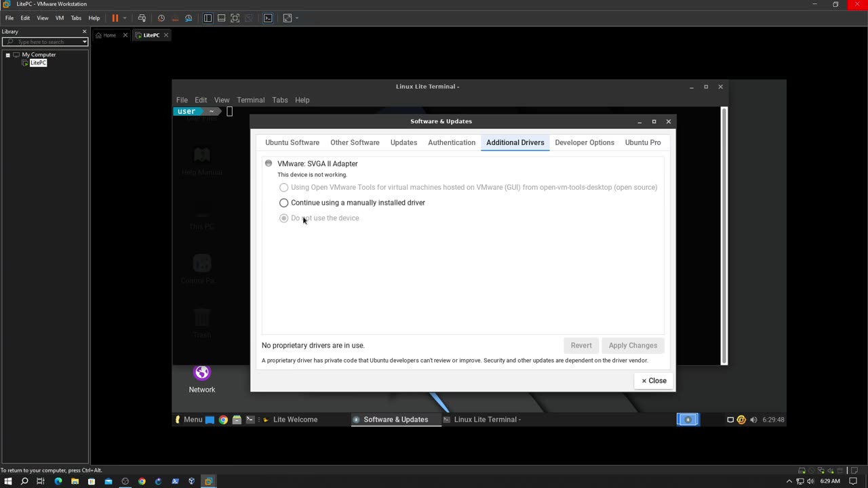Click the Send Ctrl+Alt+Del toolbar icon
The height and width of the screenshot is (488, 868).
coord(142,18)
